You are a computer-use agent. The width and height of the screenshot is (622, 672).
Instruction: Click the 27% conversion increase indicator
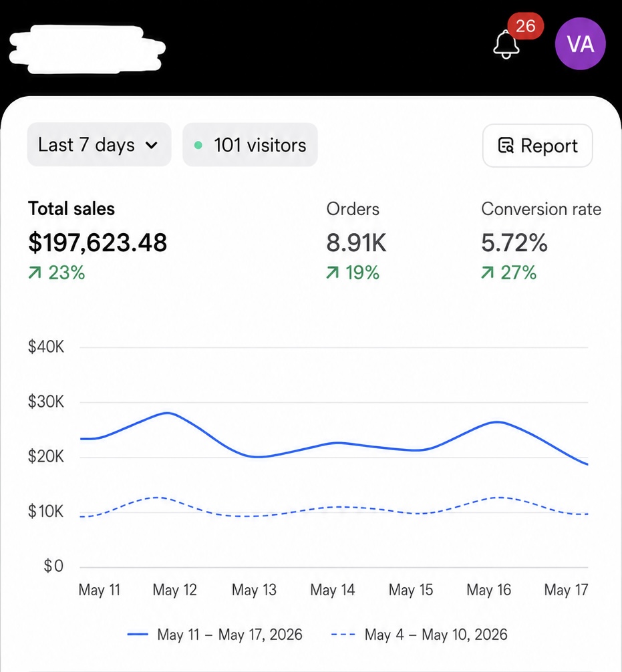508,273
